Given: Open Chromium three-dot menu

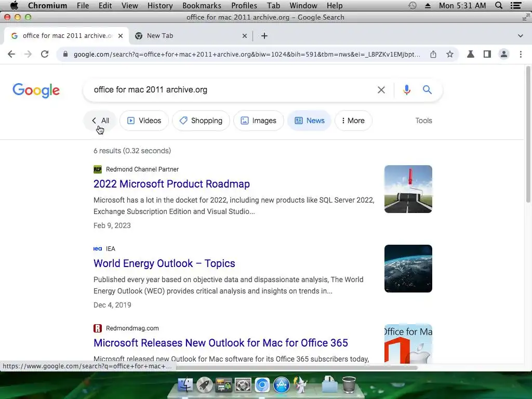Looking at the screenshot, I should tap(521, 54).
